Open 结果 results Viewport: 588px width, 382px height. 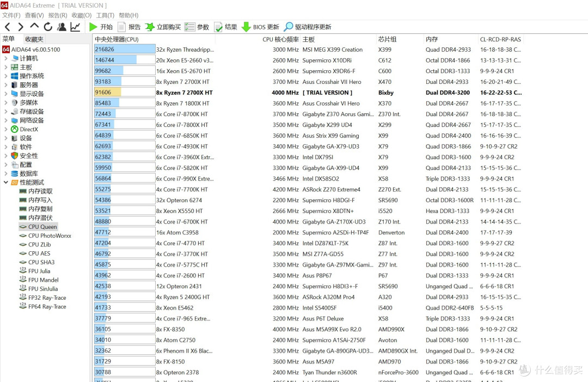pyautogui.click(x=226, y=27)
